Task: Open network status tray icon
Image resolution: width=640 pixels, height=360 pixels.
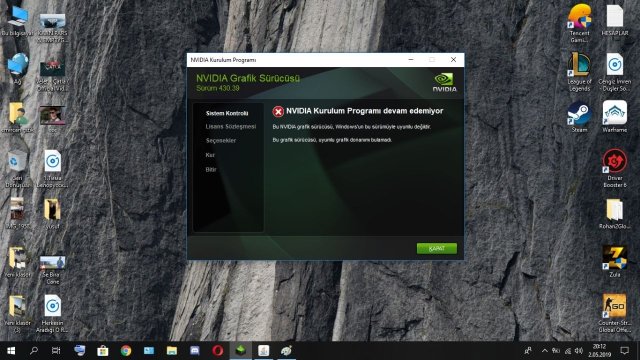Action: click(x=568, y=351)
